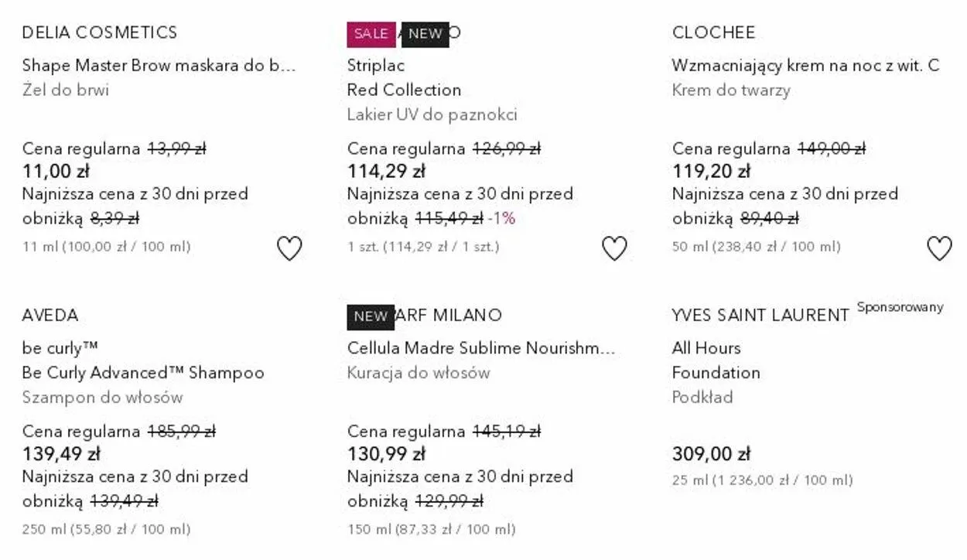Click the NEW badge on Striplac product
The image size is (967, 560).
(425, 34)
